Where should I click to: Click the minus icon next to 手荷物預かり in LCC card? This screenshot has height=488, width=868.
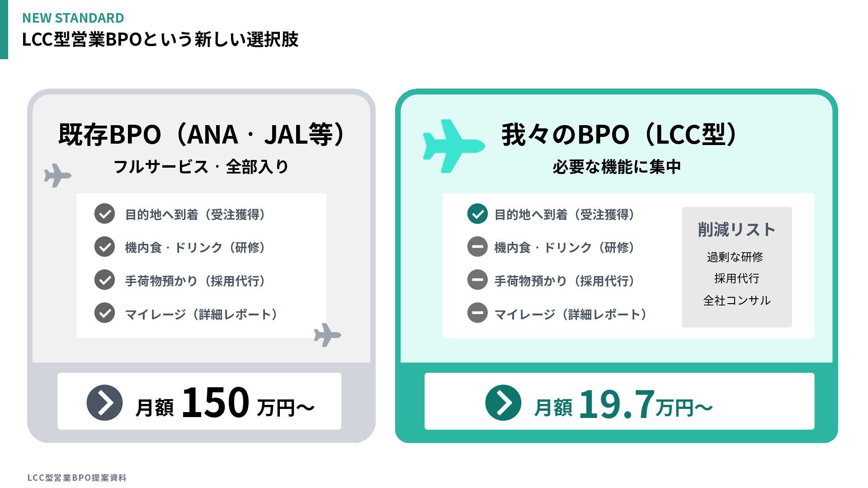(477, 280)
